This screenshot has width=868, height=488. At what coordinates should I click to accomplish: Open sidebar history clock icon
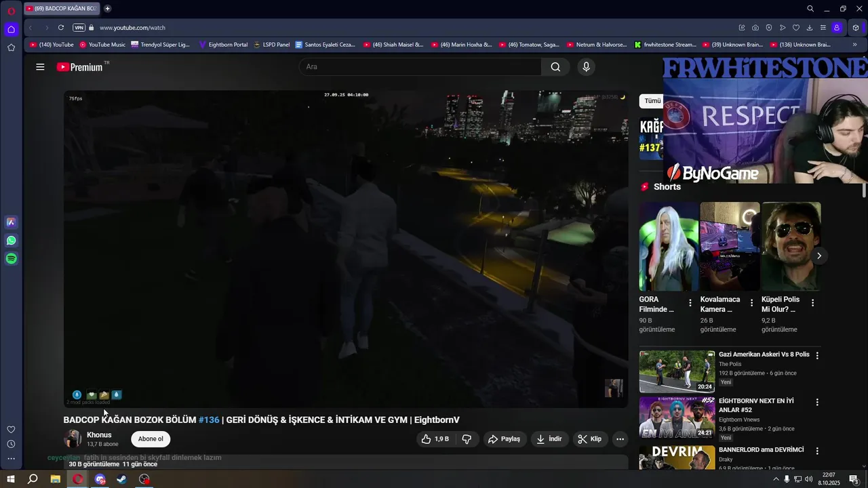[x=11, y=444]
